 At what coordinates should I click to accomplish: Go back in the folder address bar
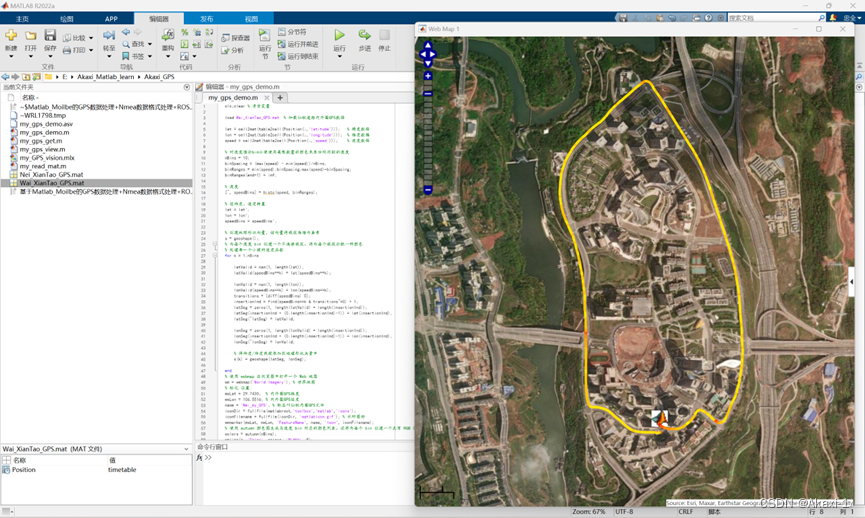click(x=5, y=77)
